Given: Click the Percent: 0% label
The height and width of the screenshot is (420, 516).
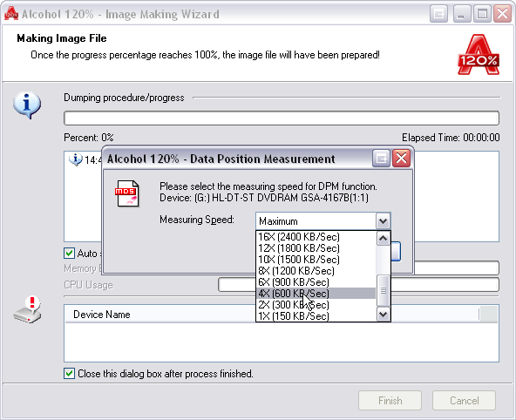Looking at the screenshot, I should click(89, 138).
